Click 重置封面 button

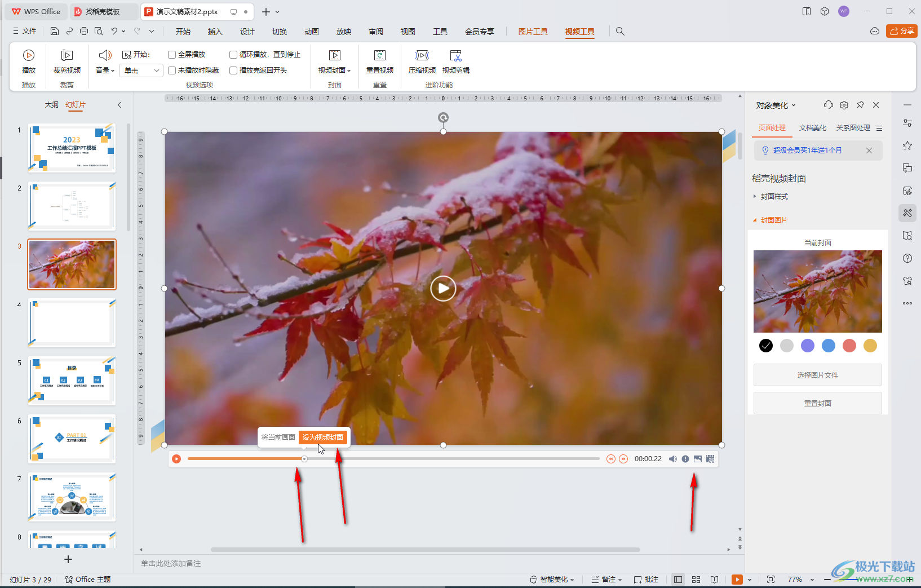coord(817,403)
